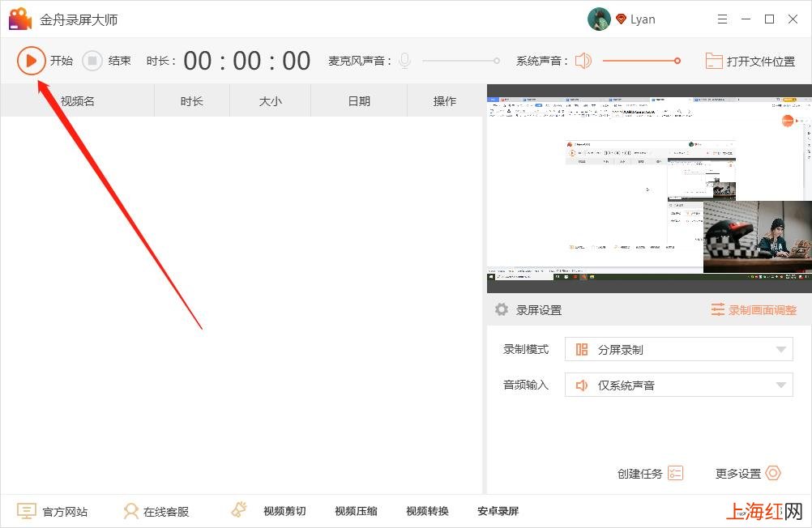
Task: Click the username Lyan
Action: pos(643,19)
